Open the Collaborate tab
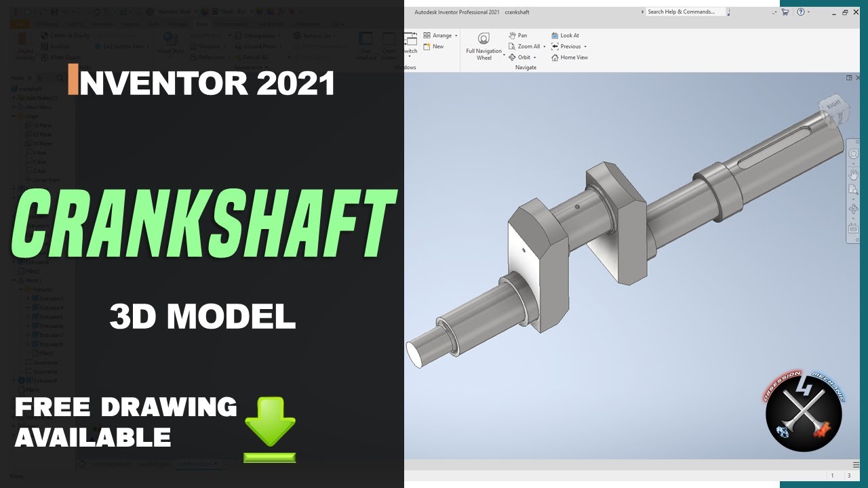The image size is (868, 488). (x=306, y=24)
